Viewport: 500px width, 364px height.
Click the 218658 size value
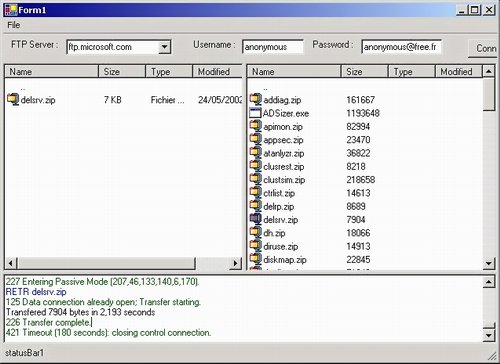tap(361, 180)
